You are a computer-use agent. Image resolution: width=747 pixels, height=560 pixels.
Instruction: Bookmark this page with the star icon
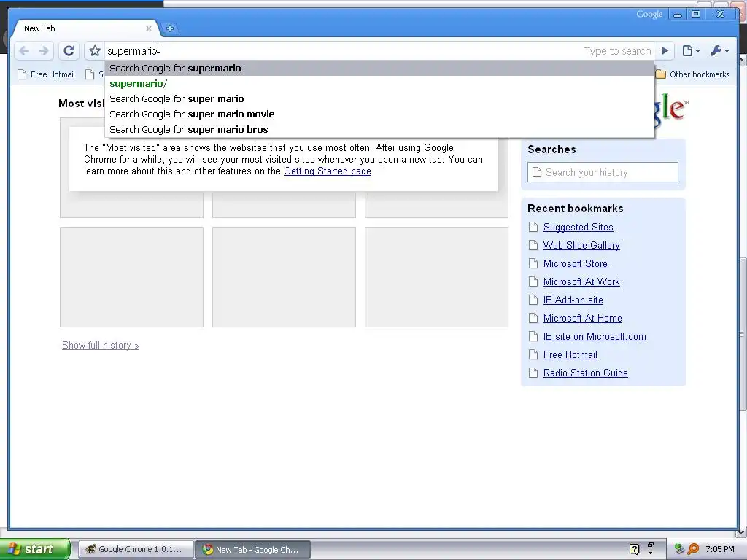(95, 51)
